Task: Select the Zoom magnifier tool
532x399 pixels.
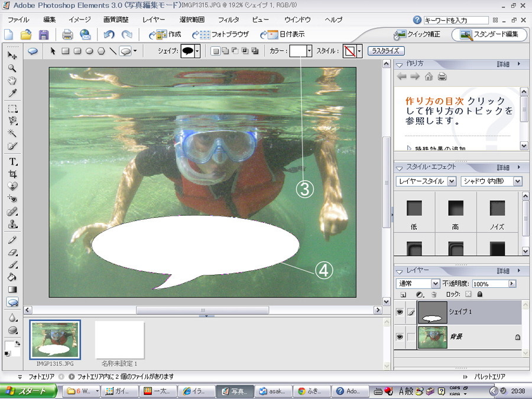Action: [x=12, y=68]
